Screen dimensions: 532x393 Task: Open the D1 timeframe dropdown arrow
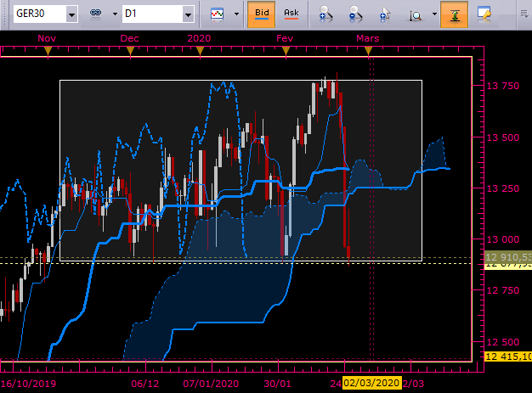click(x=188, y=14)
